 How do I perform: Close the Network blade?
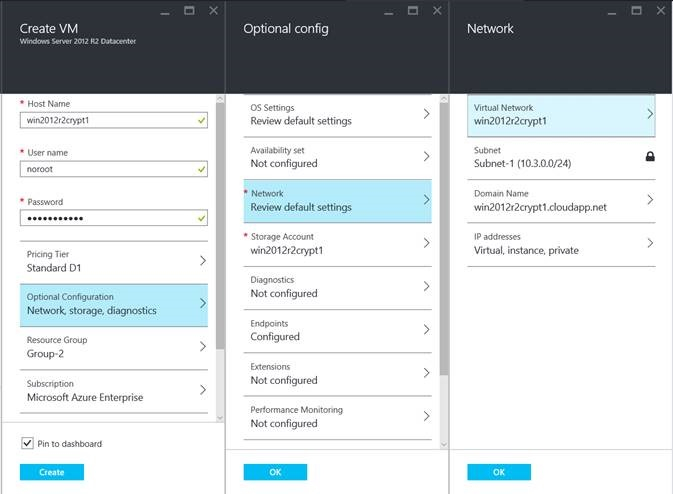(x=660, y=11)
